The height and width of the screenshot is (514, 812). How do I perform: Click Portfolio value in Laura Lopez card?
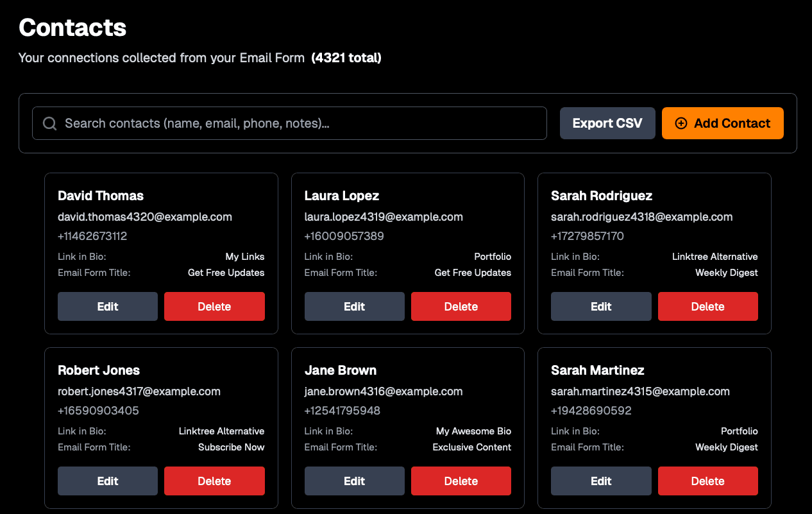(493, 257)
